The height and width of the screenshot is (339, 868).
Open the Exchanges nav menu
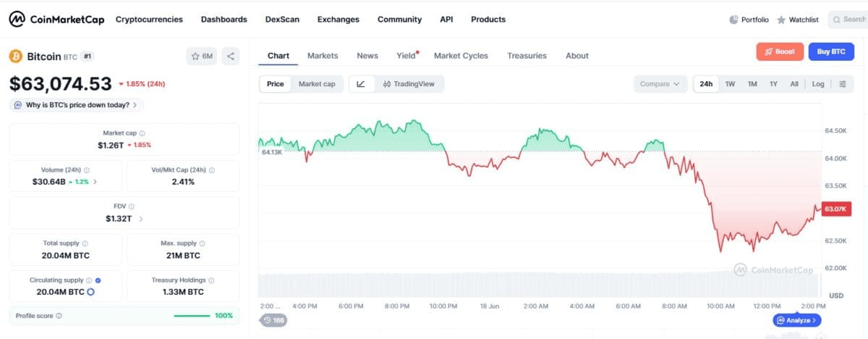pyautogui.click(x=339, y=20)
